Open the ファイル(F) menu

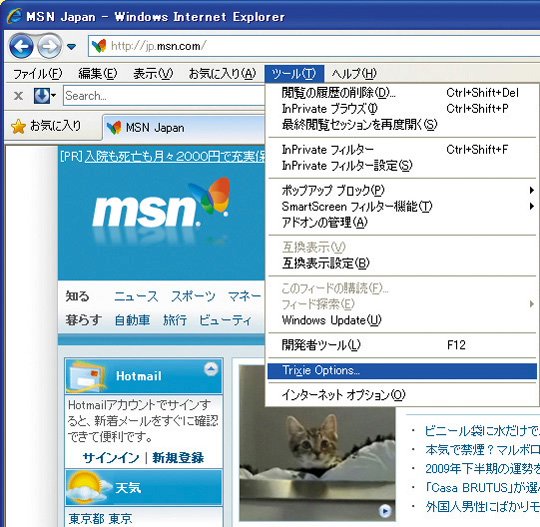(37, 74)
